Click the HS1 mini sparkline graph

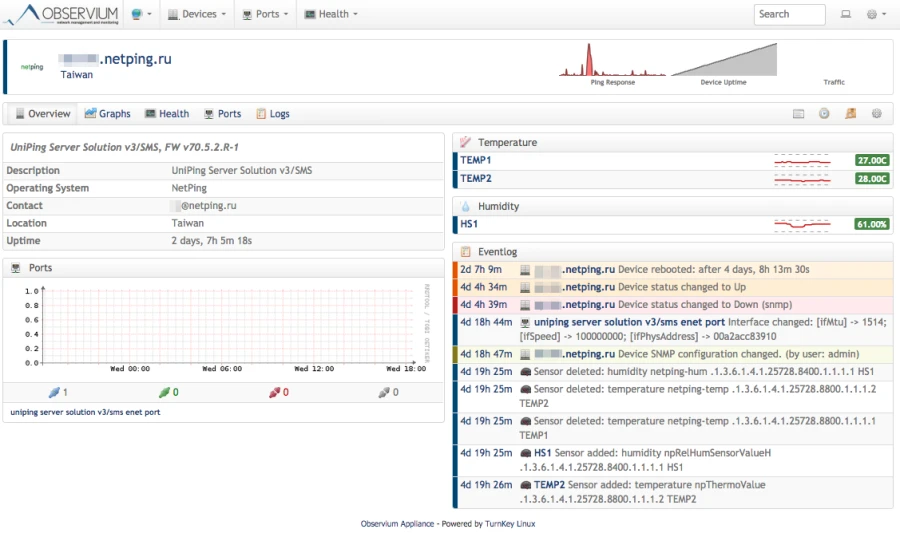point(802,224)
